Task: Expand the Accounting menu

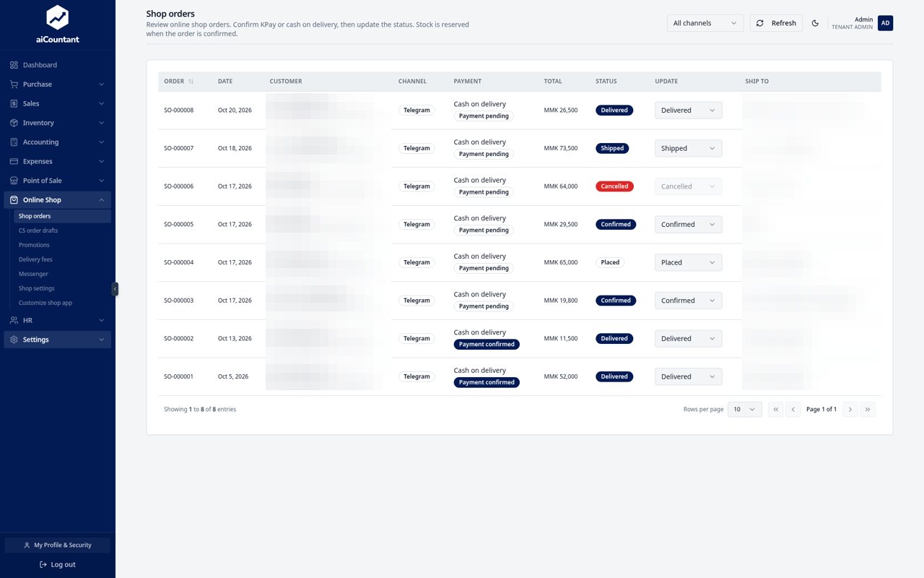Action: pyautogui.click(x=57, y=142)
